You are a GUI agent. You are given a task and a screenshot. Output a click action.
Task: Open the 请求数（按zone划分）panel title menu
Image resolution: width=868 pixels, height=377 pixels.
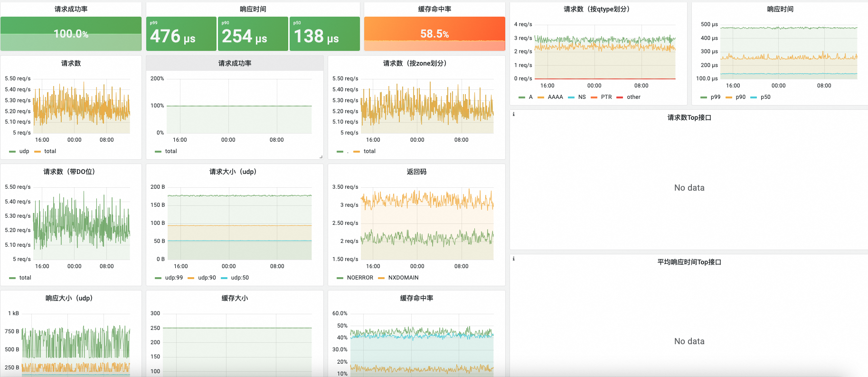click(x=416, y=63)
